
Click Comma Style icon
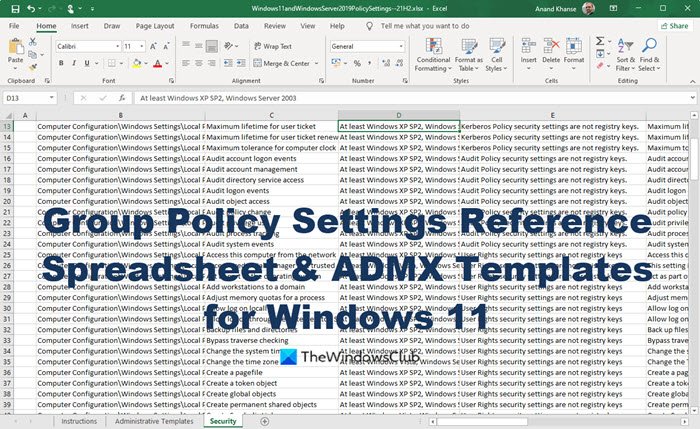370,63
